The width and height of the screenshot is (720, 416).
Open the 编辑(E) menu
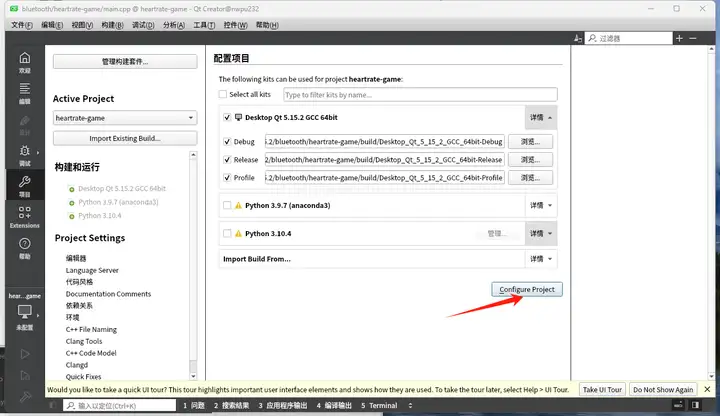click(x=52, y=25)
